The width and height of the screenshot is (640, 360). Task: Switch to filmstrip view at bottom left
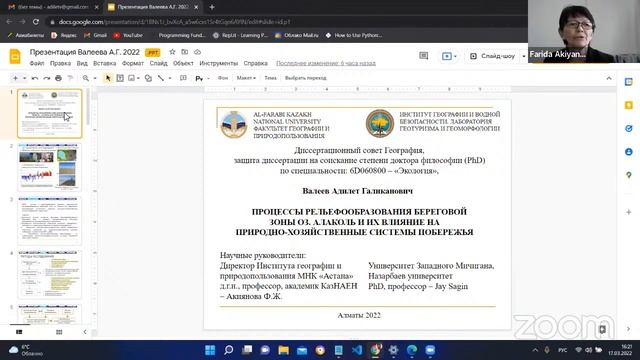coord(19,332)
